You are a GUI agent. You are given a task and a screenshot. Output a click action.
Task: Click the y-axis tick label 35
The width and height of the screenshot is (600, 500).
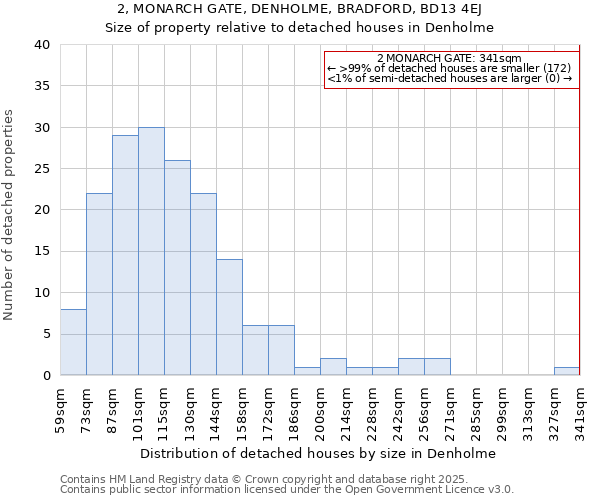[x=42, y=86]
